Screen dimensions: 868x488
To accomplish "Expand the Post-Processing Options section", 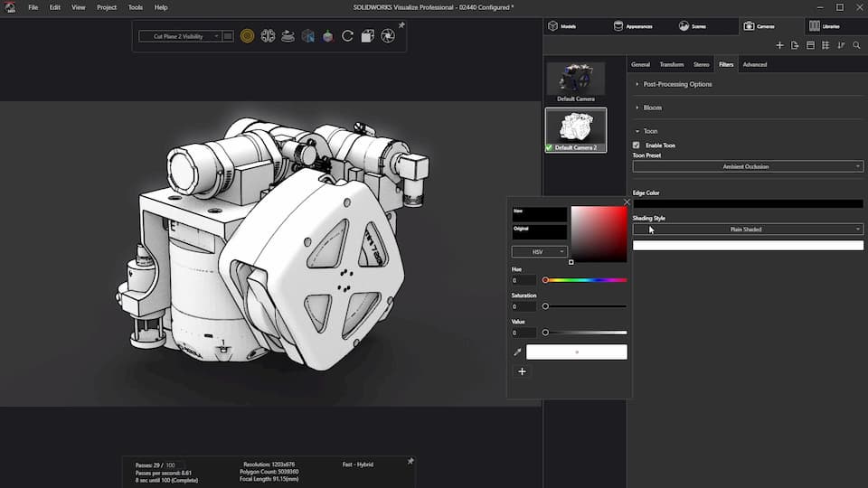I will tap(677, 84).
